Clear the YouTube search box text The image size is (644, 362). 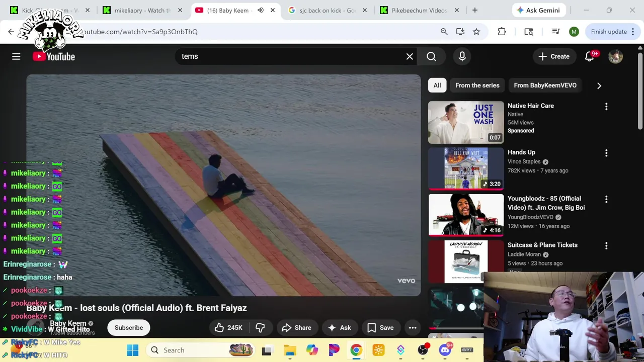(410, 56)
